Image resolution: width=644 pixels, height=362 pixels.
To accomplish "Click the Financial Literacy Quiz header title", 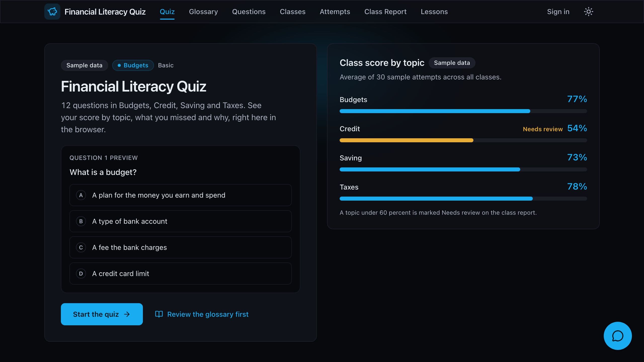I will [105, 12].
